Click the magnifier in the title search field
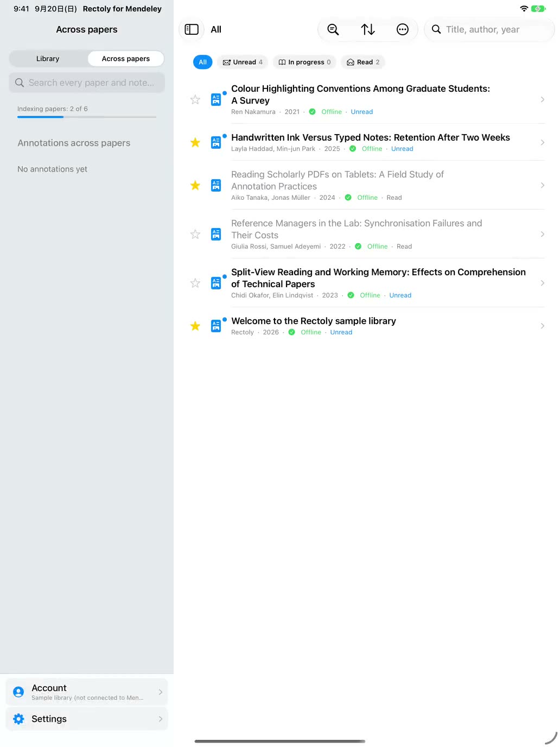 click(436, 29)
